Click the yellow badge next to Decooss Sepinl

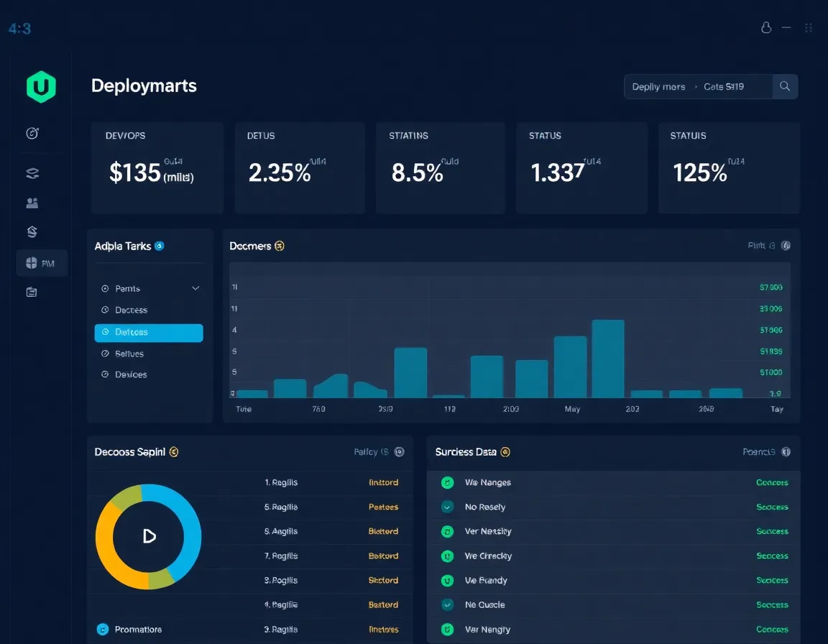(x=174, y=452)
